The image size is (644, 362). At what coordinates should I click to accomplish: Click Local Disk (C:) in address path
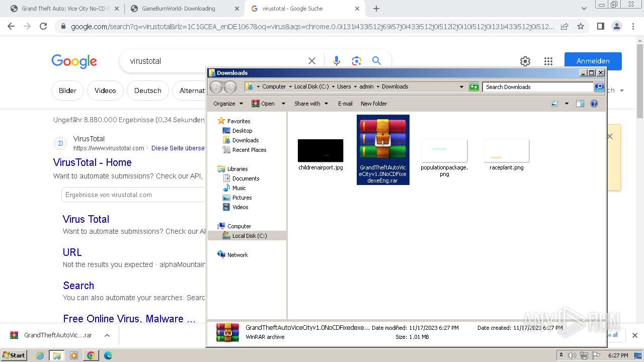[x=311, y=86]
